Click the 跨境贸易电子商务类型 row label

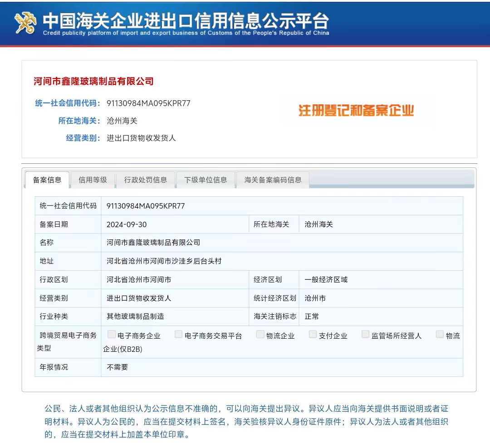(67, 342)
